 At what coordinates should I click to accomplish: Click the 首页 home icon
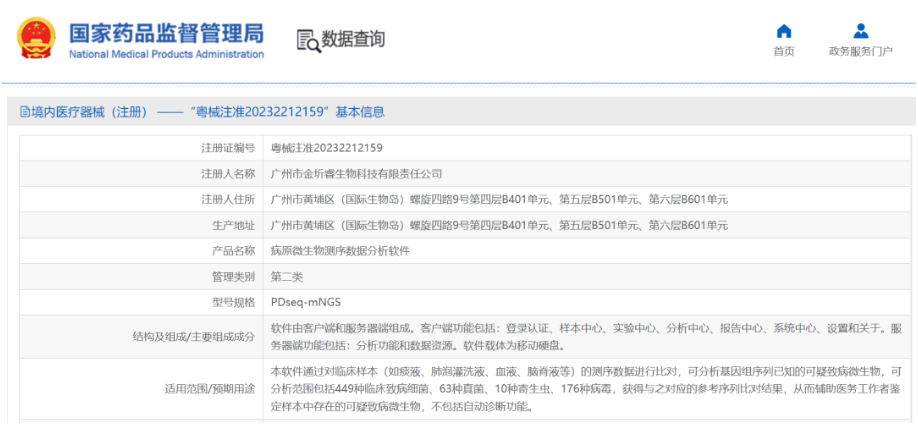(x=783, y=31)
